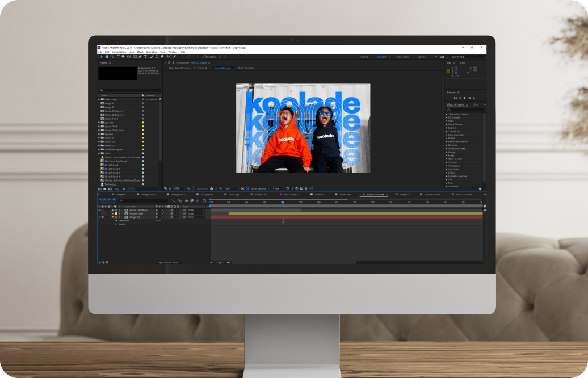
Task: Open the Graph Editor in timeline
Action: [x=204, y=201]
